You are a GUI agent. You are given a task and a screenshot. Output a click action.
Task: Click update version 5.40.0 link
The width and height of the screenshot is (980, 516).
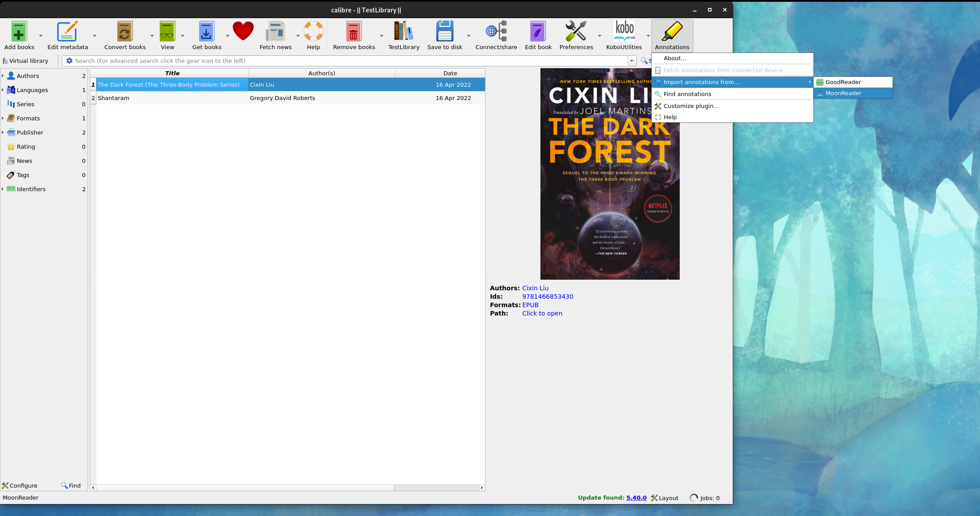coord(636,497)
